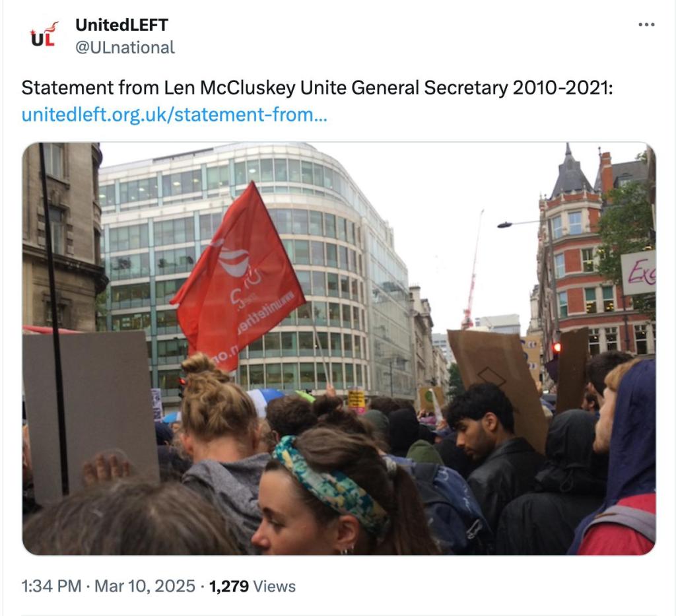Image resolution: width=676 pixels, height=616 pixels.
Task: Open the three-dot more options menu
Action: (646, 24)
